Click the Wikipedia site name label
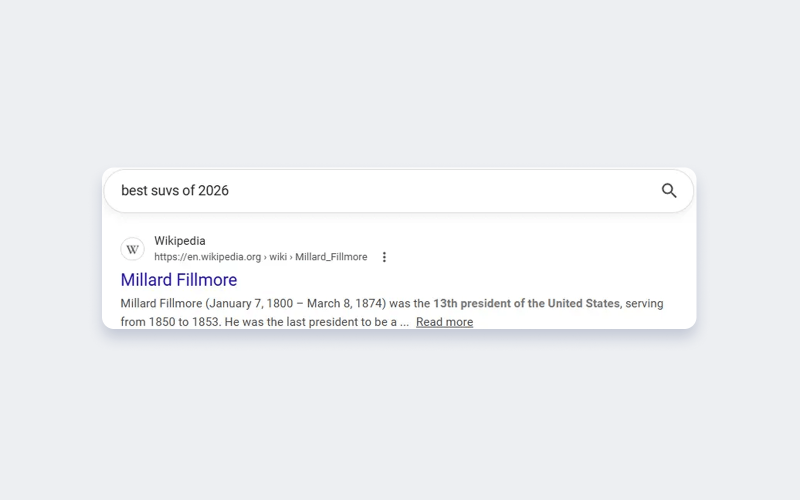 (180, 241)
